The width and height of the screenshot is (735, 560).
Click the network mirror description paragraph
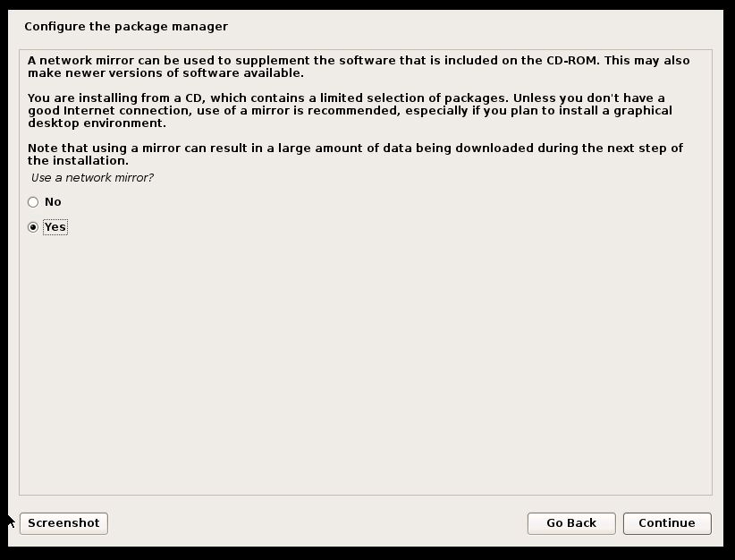[358, 65]
